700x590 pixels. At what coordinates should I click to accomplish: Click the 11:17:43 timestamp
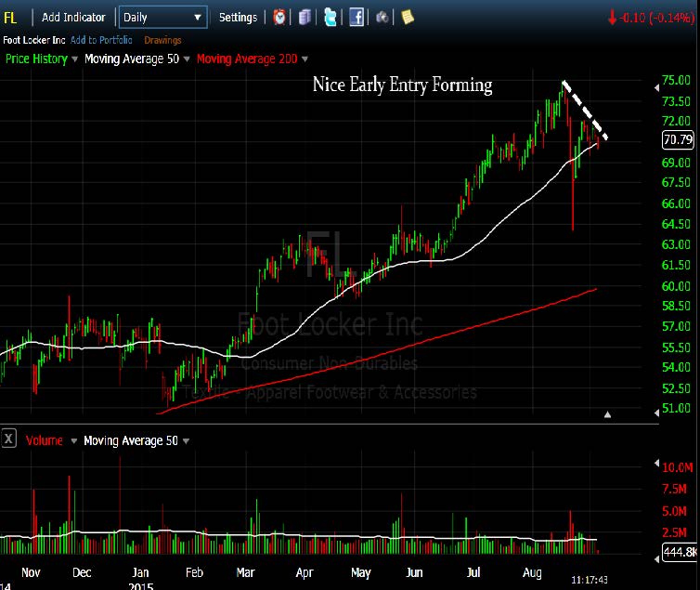point(590,580)
